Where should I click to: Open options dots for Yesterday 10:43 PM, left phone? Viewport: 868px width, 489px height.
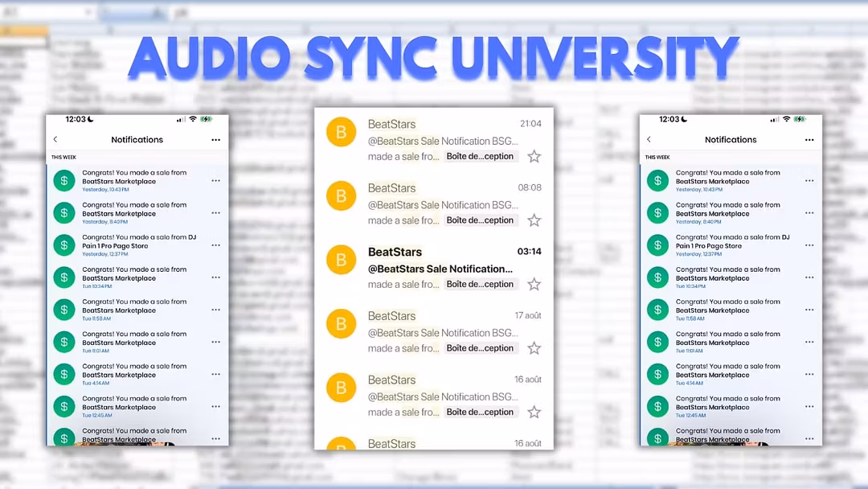216,180
